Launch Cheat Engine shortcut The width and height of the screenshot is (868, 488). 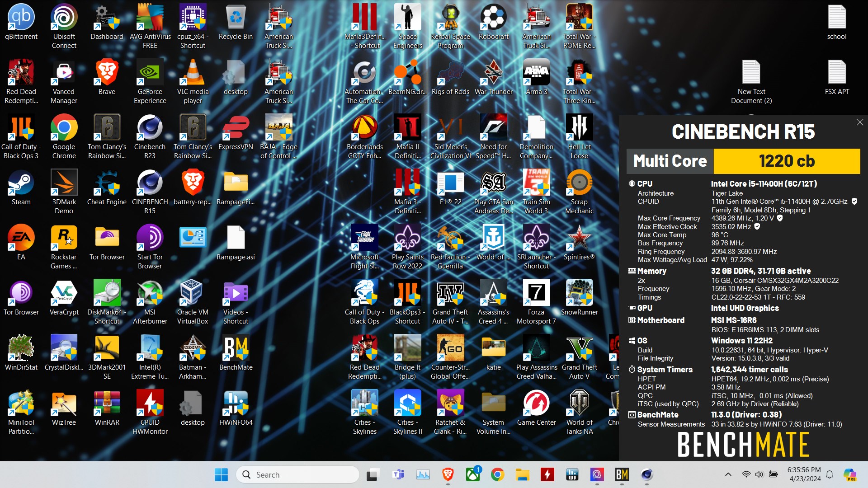tap(107, 188)
